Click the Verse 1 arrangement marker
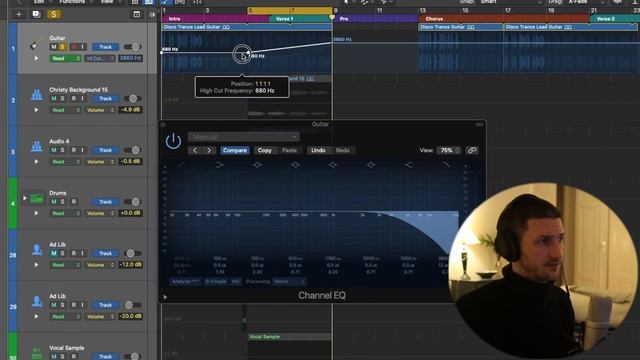This screenshot has height=360, width=640. click(x=300, y=19)
